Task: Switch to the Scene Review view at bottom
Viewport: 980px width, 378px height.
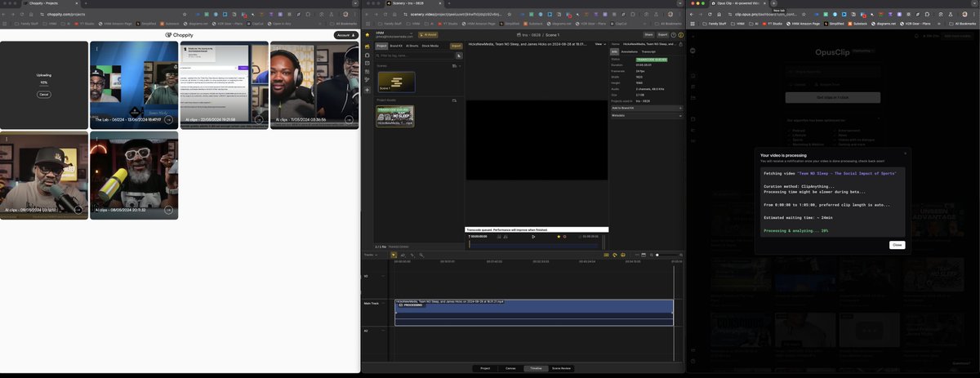Action: 562,368
